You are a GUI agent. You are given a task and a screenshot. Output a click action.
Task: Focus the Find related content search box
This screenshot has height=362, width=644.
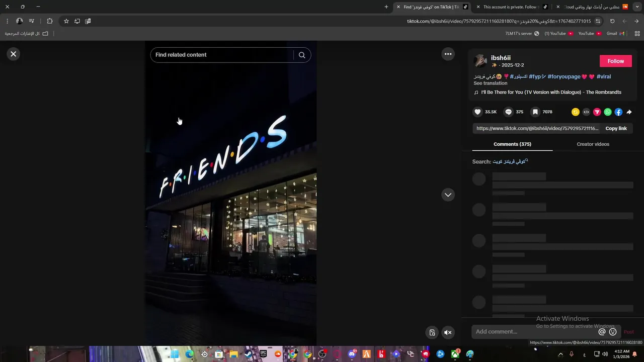click(223, 55)
